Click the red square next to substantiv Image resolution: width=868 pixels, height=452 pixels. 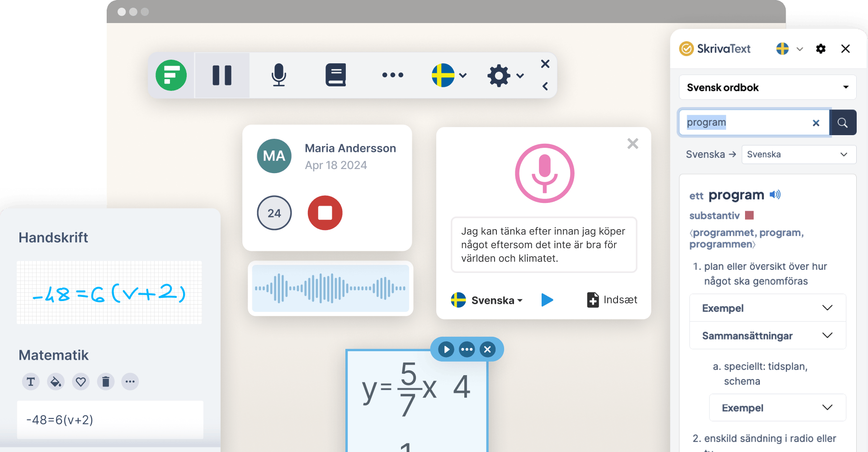[x=750, y=215]
